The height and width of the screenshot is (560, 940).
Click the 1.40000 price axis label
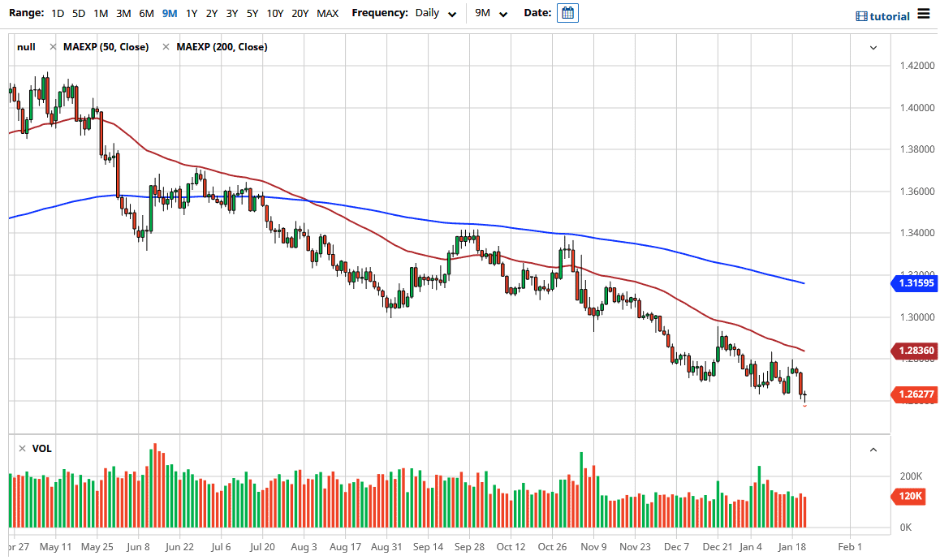click(x=917, y=108)
